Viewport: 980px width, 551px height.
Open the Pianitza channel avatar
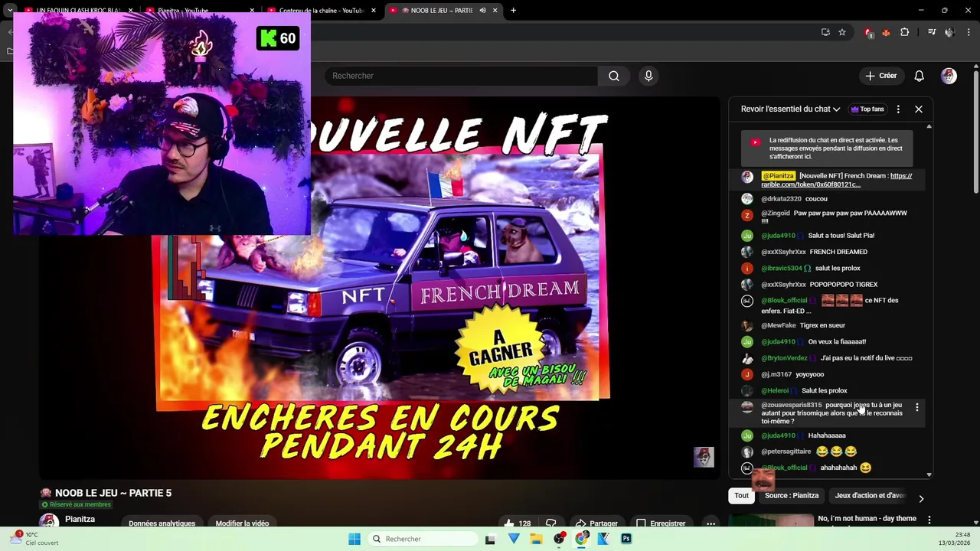[49, 521]
